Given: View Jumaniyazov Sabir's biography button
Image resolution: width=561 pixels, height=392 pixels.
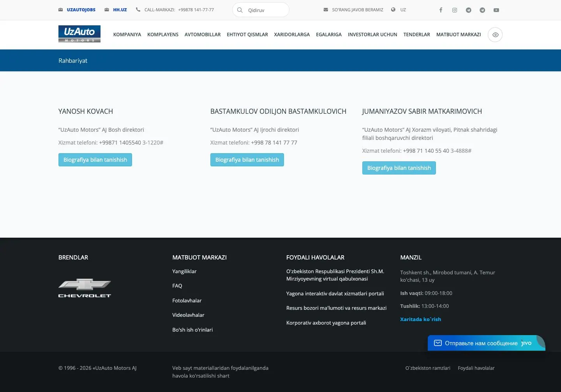Looking at the screenshot, I should tap(399, 168).
